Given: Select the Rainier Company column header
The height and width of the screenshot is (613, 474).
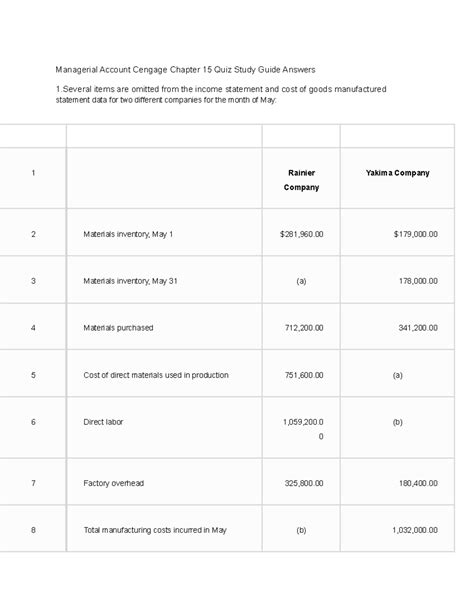Looking at the screenshot, I should 301,180.
